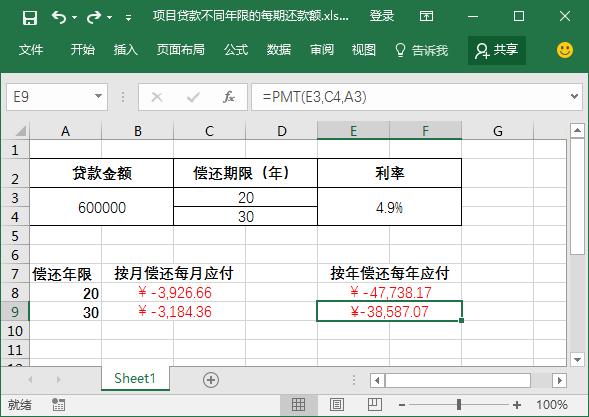
Task: Switch to the 开始 ribbon tab
Action: (x=83, y=50)
